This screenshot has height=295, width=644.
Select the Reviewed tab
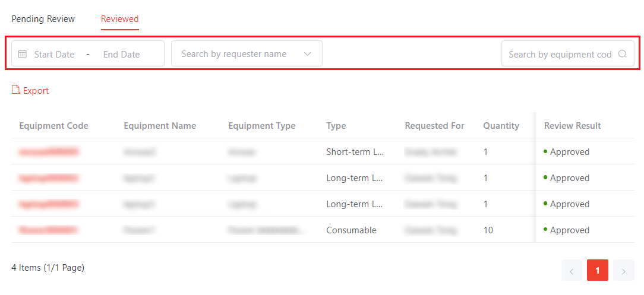click(x=119, y=19)
